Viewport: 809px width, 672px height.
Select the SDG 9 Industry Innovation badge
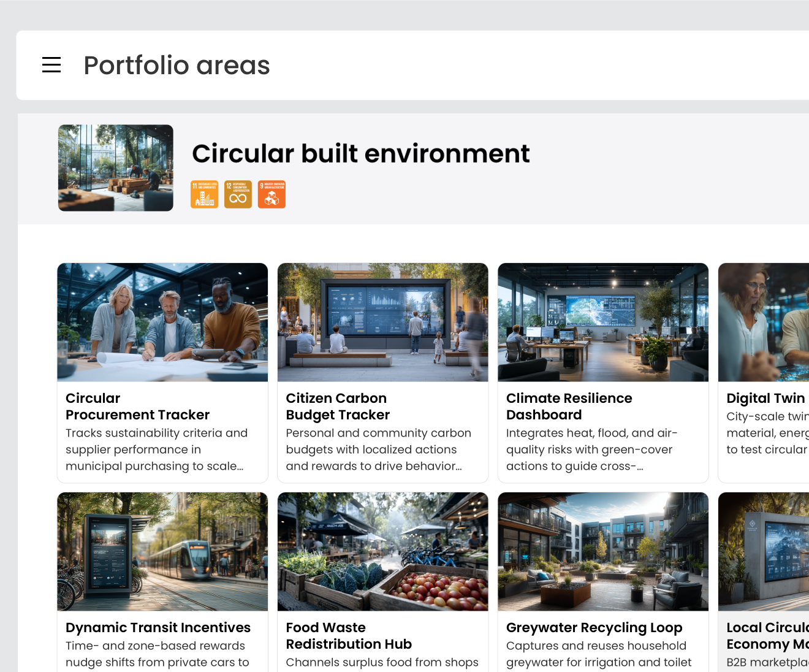pyautogui.click(x=272, y=194)
